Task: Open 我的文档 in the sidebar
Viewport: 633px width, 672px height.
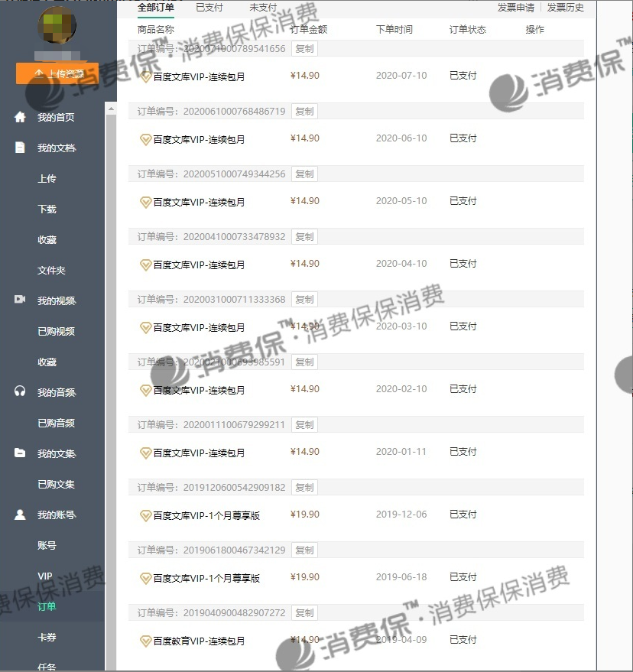Action: (x=56, y=148)
